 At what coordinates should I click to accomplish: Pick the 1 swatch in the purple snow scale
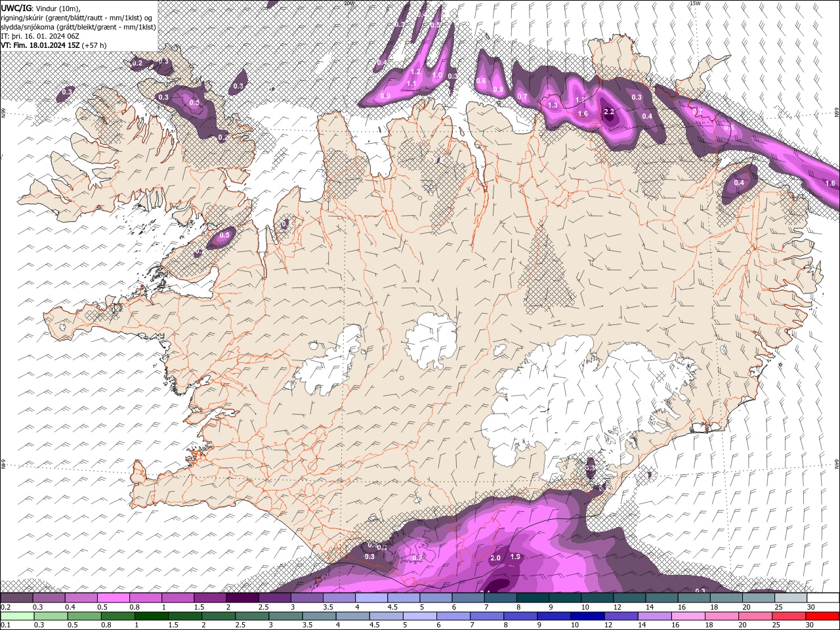click(x=177, y=598)
